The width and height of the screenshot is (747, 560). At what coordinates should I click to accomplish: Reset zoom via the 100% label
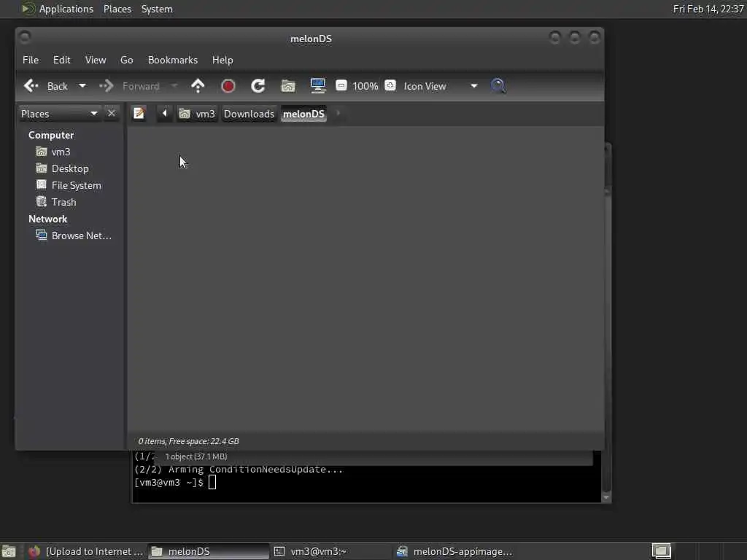coord(365,86)
